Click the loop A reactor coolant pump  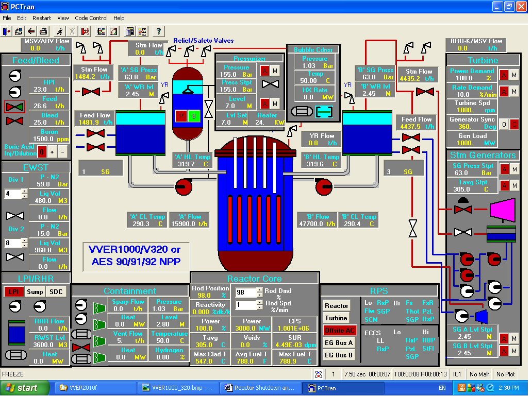coord(184,186)
